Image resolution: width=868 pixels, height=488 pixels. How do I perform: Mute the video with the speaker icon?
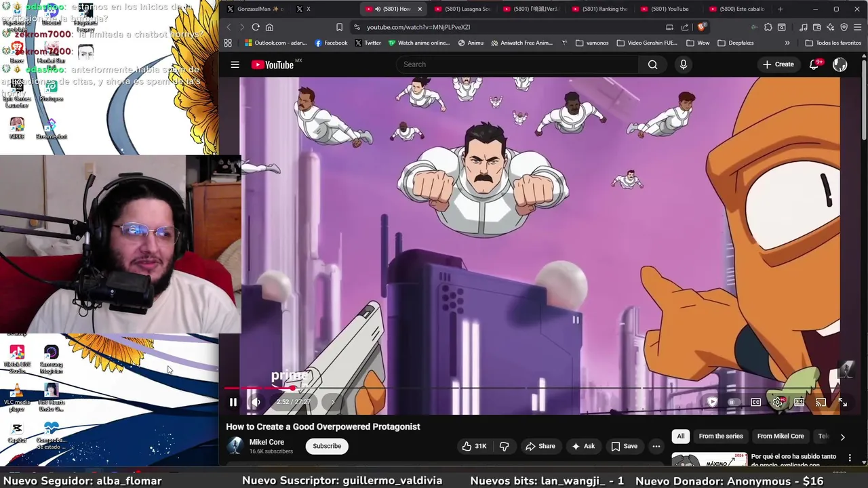click(256, 402)
